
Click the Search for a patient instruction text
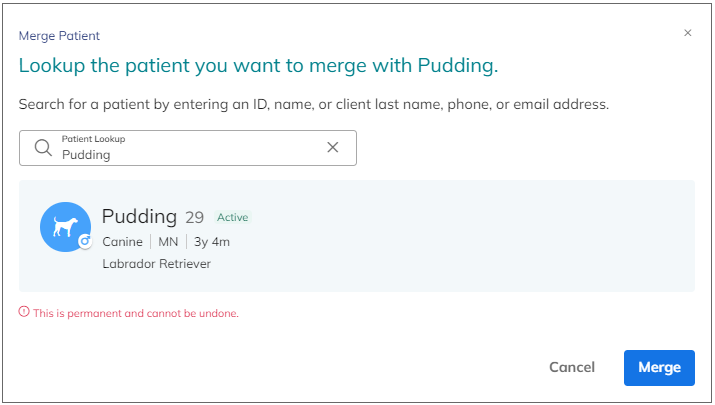[x=314, y=104]
